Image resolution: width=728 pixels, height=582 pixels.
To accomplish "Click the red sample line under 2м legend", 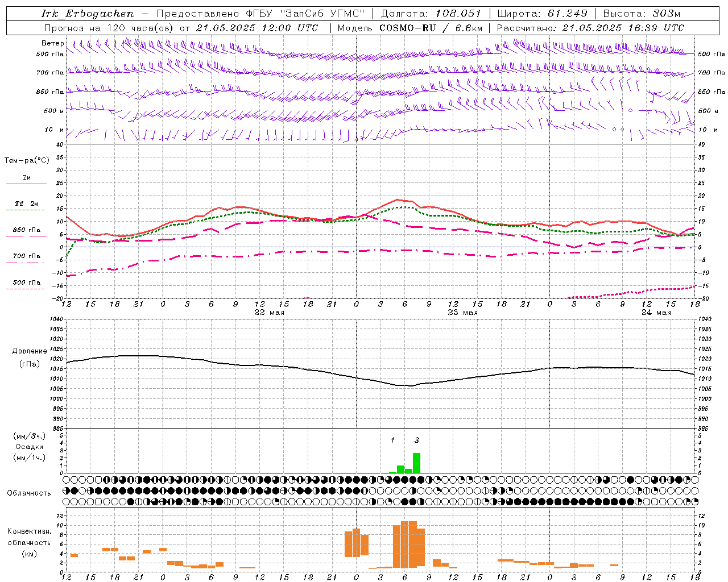I will pyautogui.click(x=27, y=184).
